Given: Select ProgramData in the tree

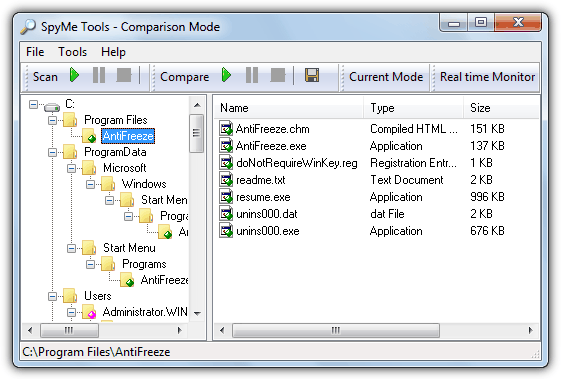Looking at the screenshot, I should pos(115,152).
